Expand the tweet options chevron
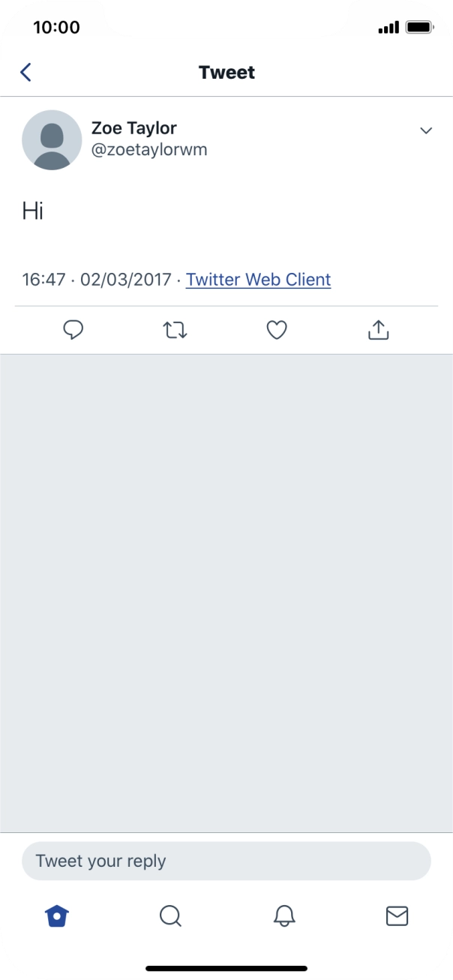 click(x=426, y=130)
